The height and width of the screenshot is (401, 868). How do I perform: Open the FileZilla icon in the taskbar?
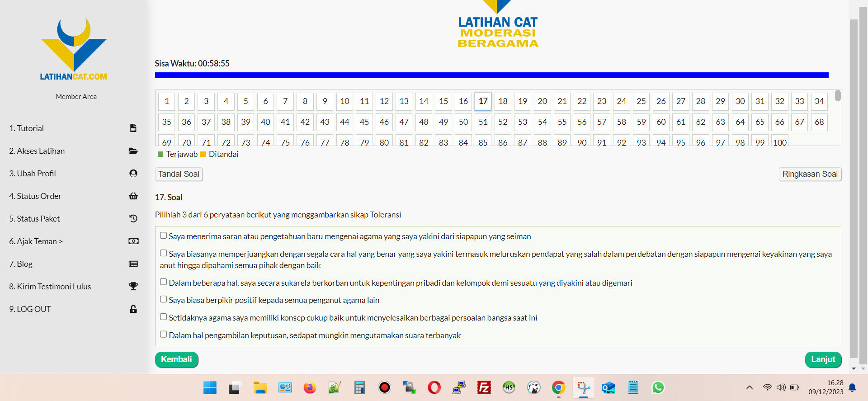click(x=484, y=387)
